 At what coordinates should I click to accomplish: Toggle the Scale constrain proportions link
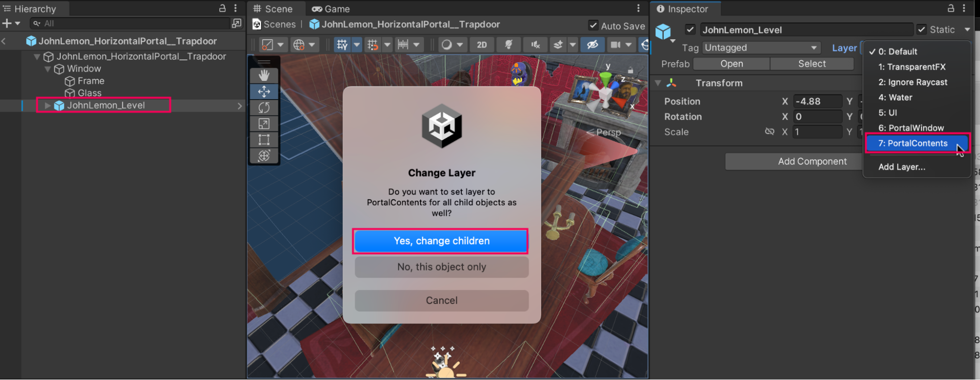point(770,131)
